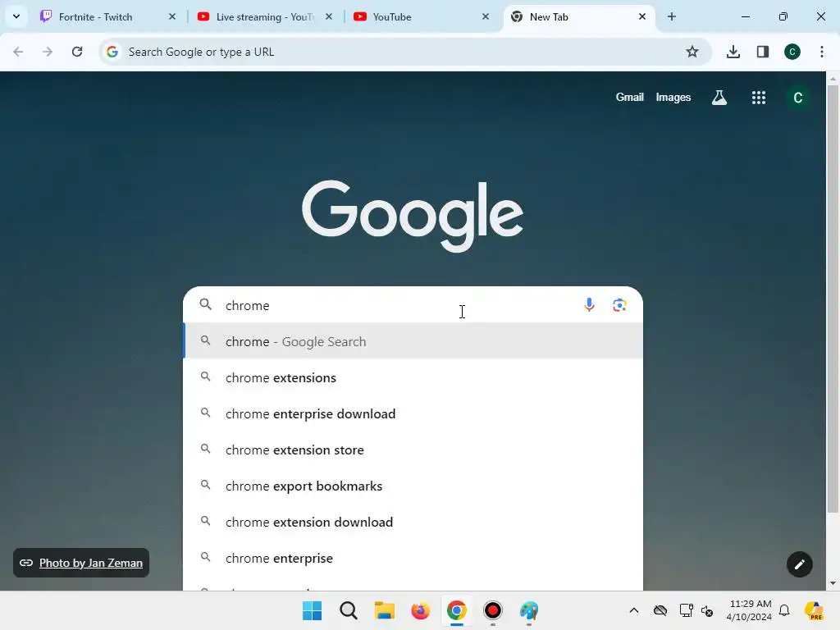Close the YouTube tab
Image resolution: width=840 pixels, height=630 pixels.
486,16
